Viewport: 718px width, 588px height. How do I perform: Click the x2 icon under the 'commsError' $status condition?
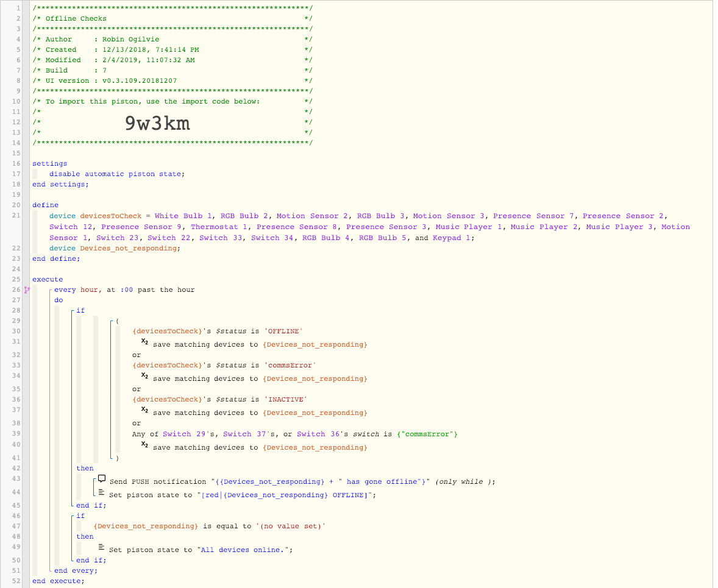pyautogui.click(x=144, y=376)
